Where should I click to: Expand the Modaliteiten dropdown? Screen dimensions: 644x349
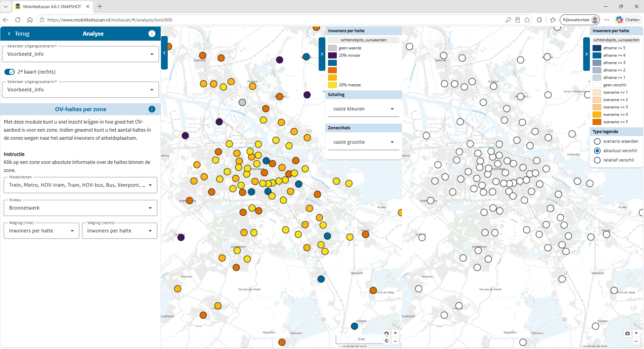80,185
